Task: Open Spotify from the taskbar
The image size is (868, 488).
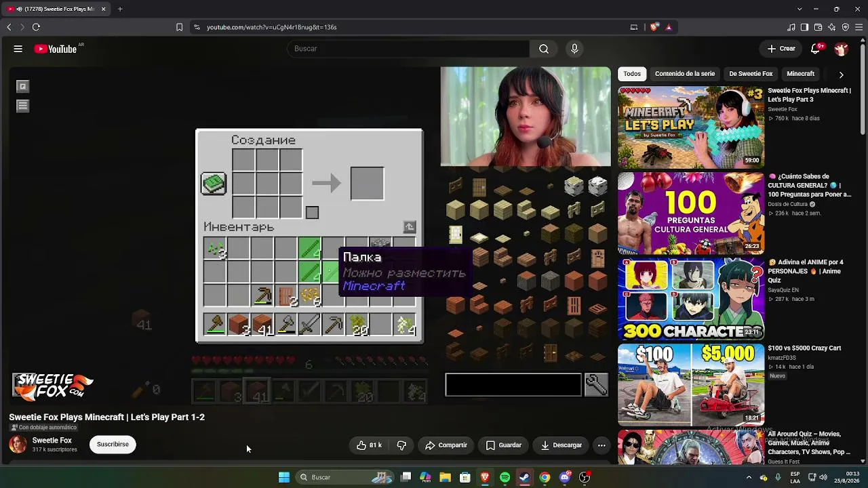Action: 505,477
